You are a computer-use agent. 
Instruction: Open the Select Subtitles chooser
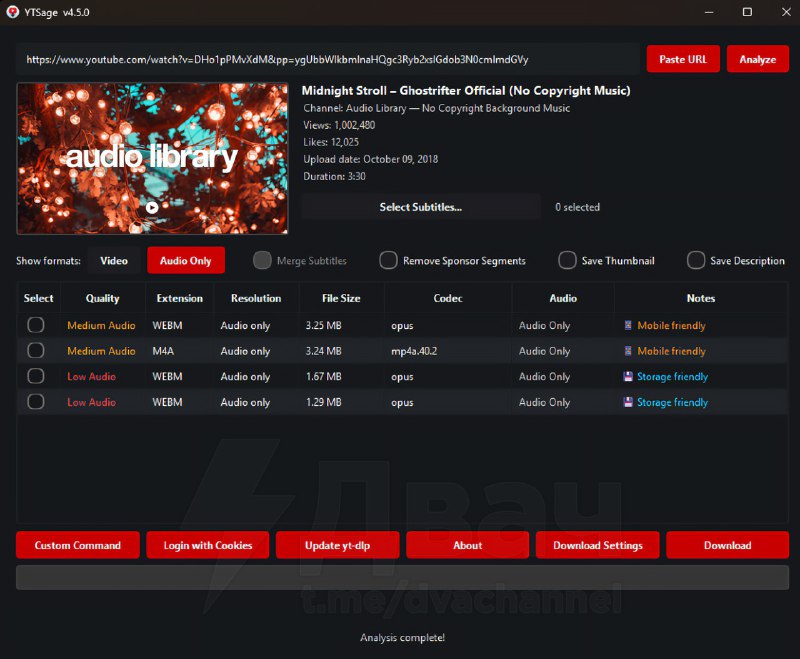point(420,207)
